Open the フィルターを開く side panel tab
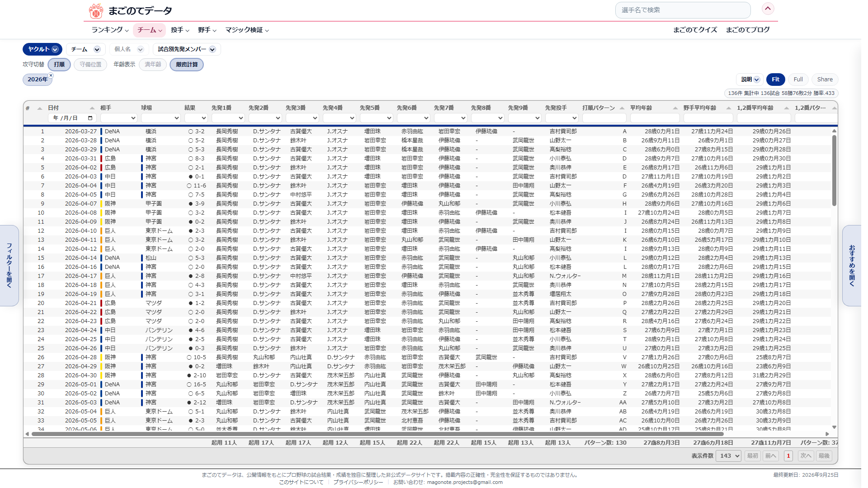This screenshot has height=488, width=868. [9, 266]
